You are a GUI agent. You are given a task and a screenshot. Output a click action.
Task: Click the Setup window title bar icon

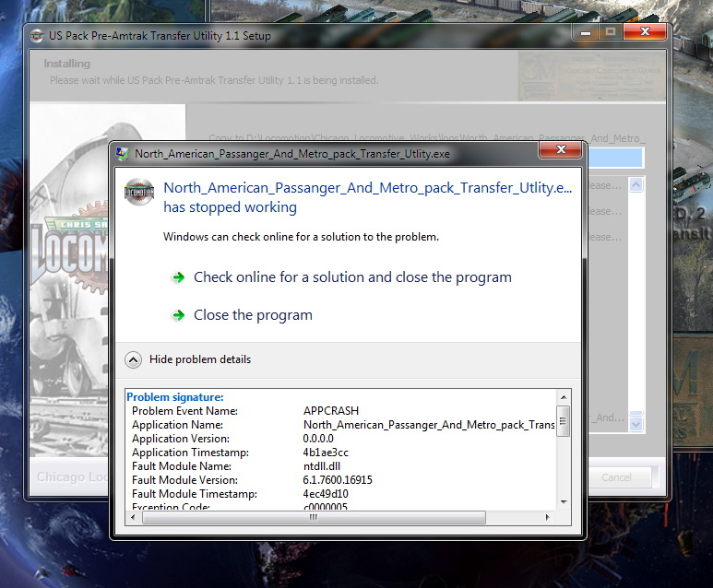37,36
